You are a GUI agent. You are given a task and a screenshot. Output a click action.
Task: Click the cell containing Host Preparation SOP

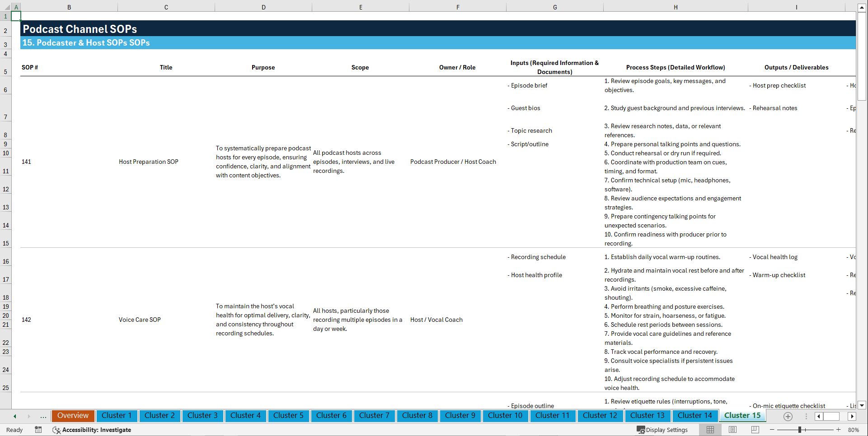click(x=148, y=162)
